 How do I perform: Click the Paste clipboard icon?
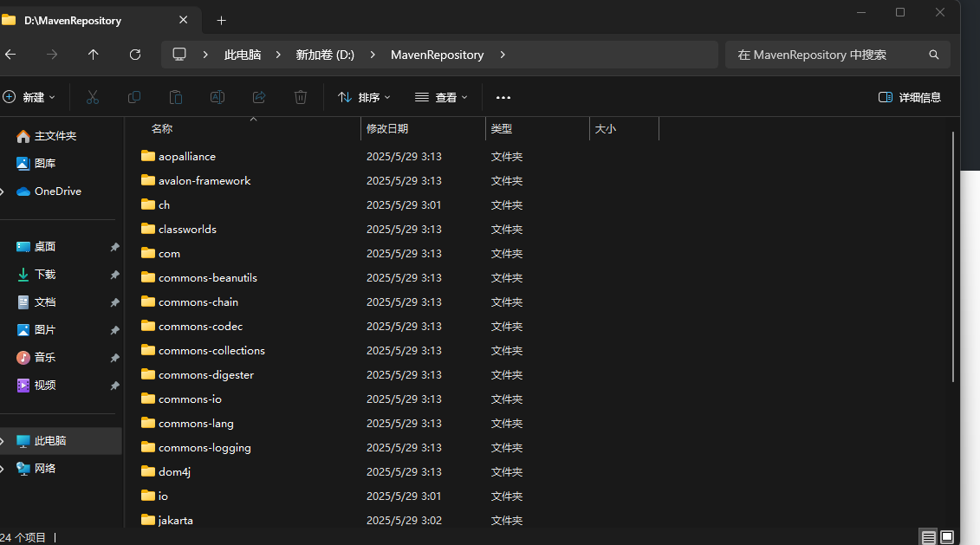pyautogui.click(x=176, y=98)
